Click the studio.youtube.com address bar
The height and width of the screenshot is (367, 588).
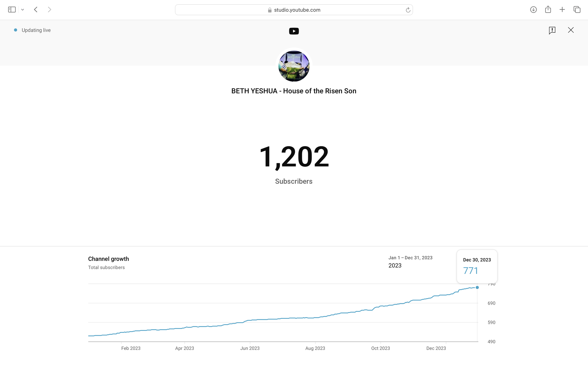click(294, 10)
